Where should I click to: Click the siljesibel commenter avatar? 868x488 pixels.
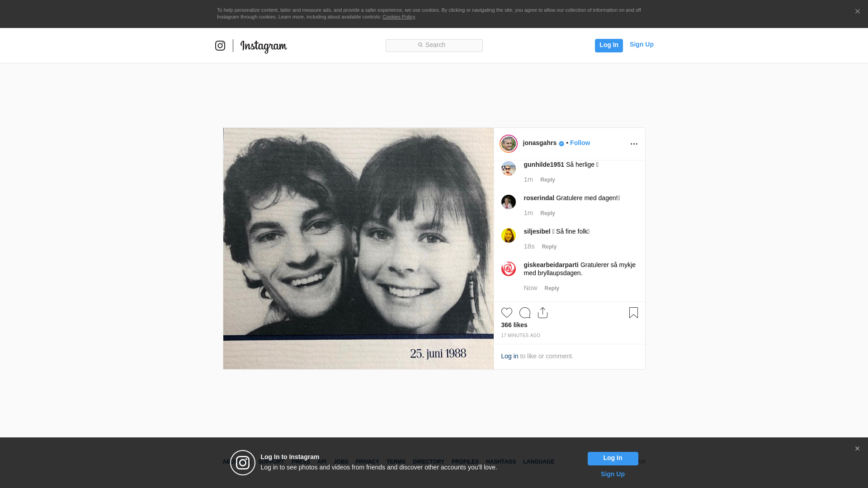pyautogui.click(x=508, y=235)
